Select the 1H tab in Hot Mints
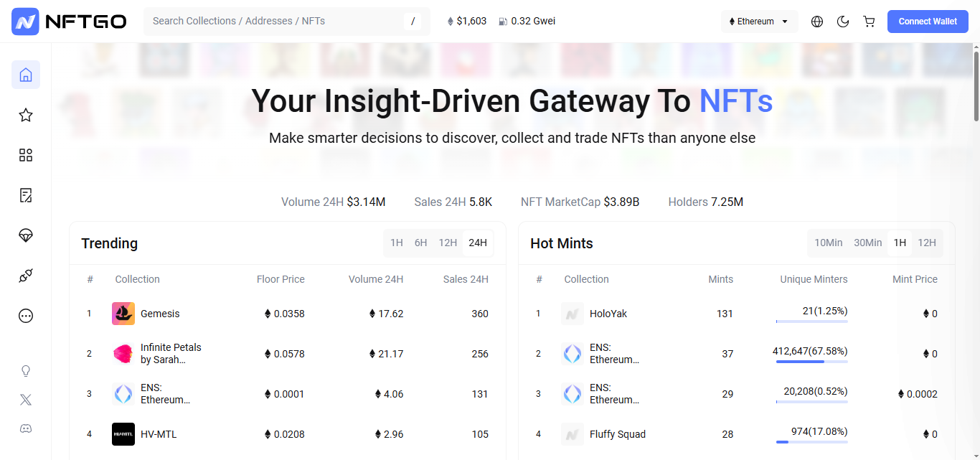980x460 pixels. (900, 243)
